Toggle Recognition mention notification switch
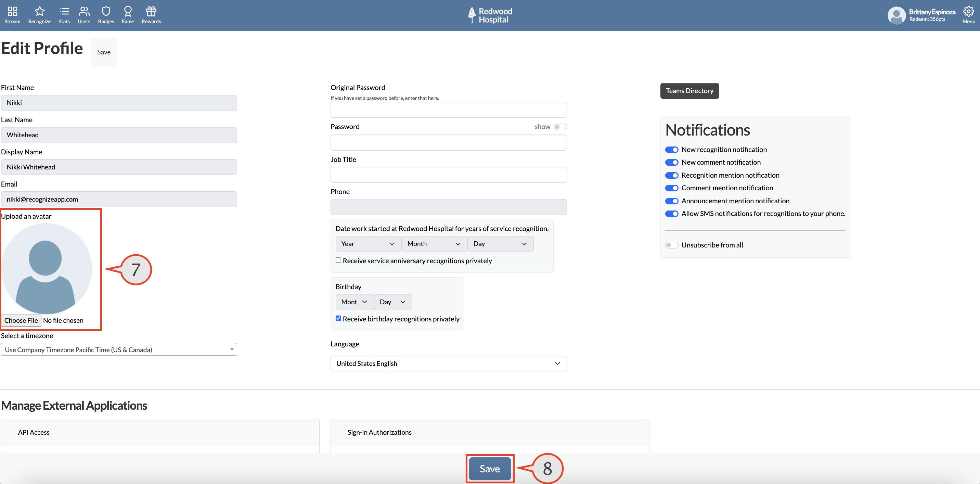Viewport: 980px width, 484px height. (x=671, y=175)
